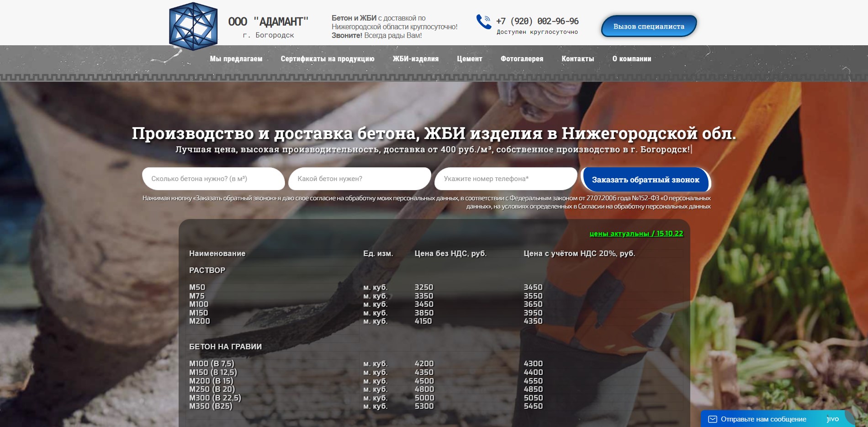The image size is (868, 427).
Task: Open the О компании page
Action: (x=632, y=59)
